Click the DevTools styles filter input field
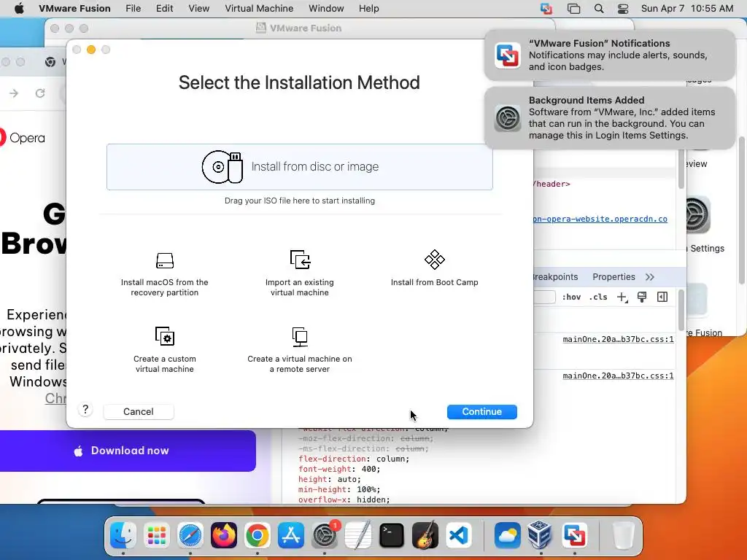Screen dimensions: 747x560 pyautogui.click(x=544, y=297)
